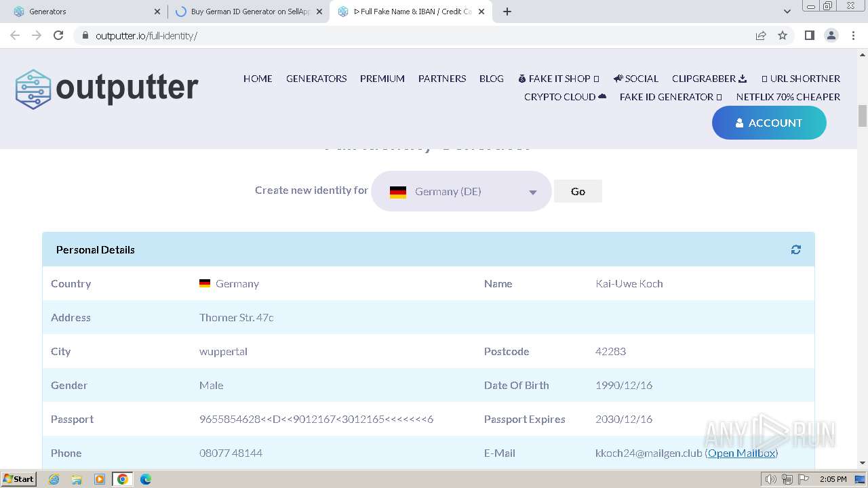
Task: Click the name Kai-Uwe Koch
Action: pos(629,283)
